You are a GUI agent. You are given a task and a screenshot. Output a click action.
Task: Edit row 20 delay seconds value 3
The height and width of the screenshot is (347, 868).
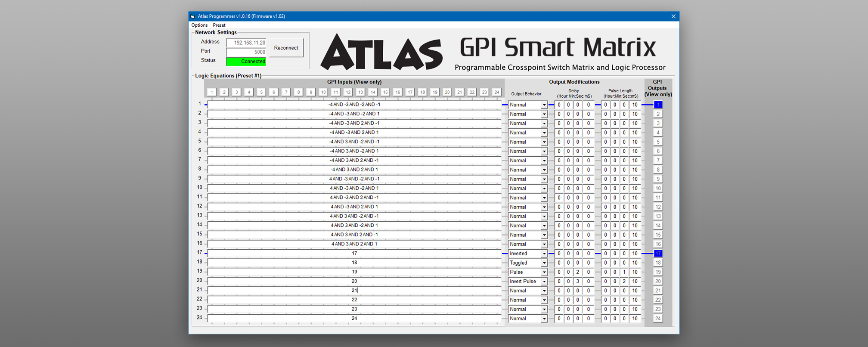[578, 282]
